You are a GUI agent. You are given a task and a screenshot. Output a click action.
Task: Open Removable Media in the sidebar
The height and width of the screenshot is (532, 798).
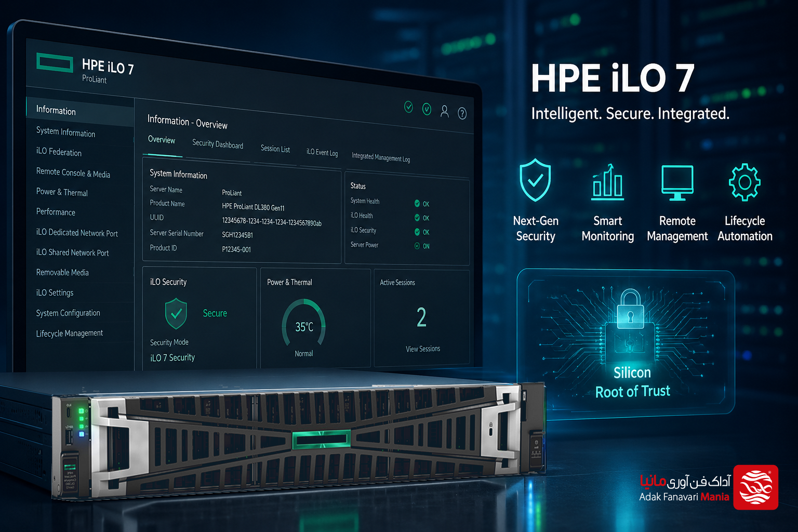(x=62, y=272)
